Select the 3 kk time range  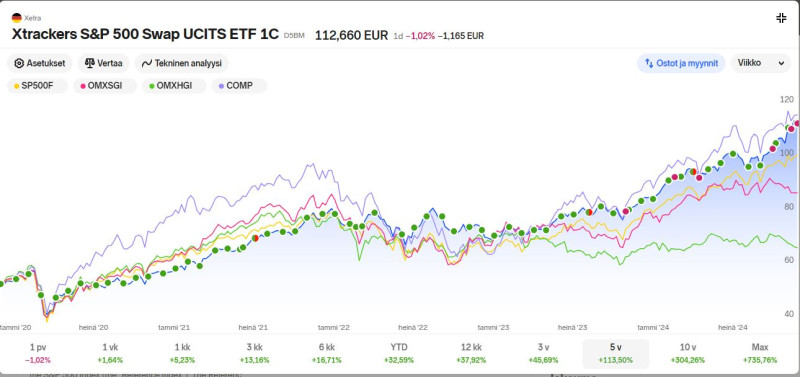click(255, 354)
